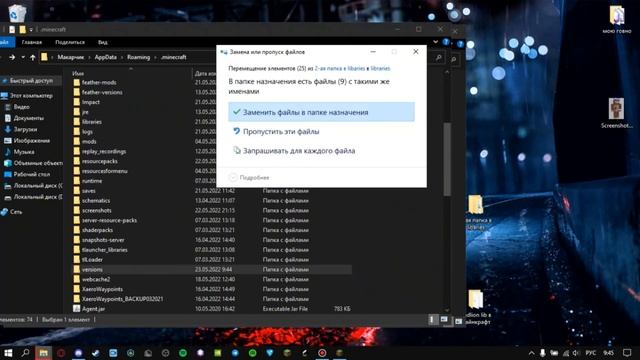Image resolution: width=640 pixels, height=360 pixels.
Task: Open the Поделиться ribbon tab
Action: (70, 42)
